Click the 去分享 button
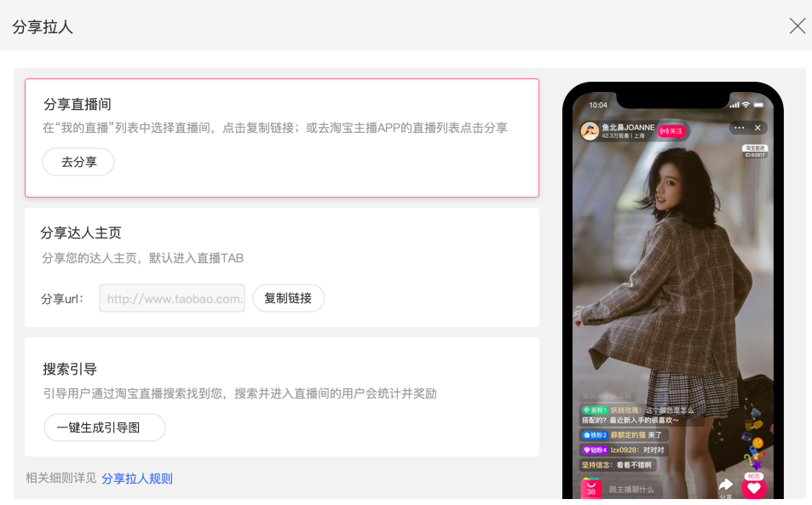 pyautogui.click(x=78, y=162)
